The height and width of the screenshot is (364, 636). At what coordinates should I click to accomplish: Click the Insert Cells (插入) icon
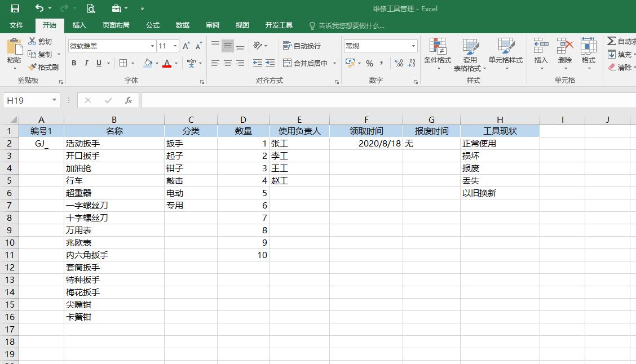tap(540, 54)
